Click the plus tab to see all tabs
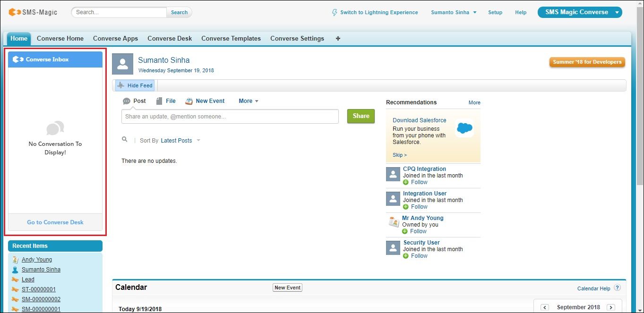 [338, 39]
